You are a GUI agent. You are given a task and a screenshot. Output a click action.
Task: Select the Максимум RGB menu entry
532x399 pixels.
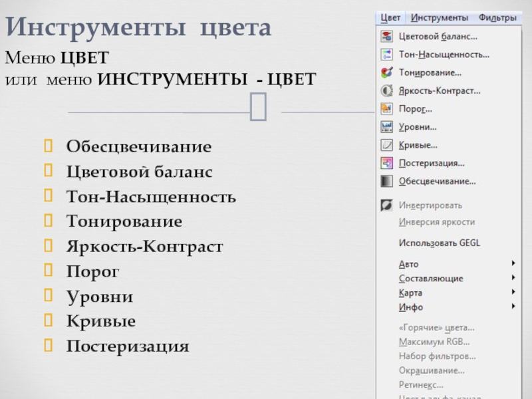tap(434, 342)
